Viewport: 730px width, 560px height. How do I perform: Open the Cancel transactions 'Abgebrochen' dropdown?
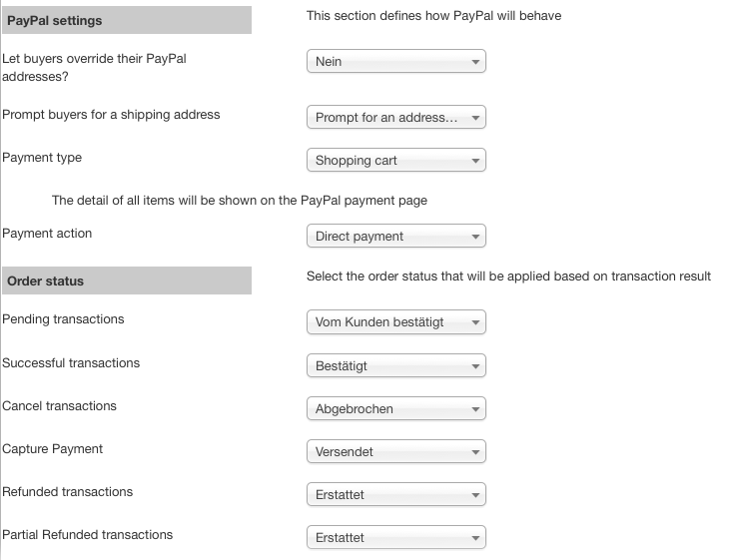point(395,409)
